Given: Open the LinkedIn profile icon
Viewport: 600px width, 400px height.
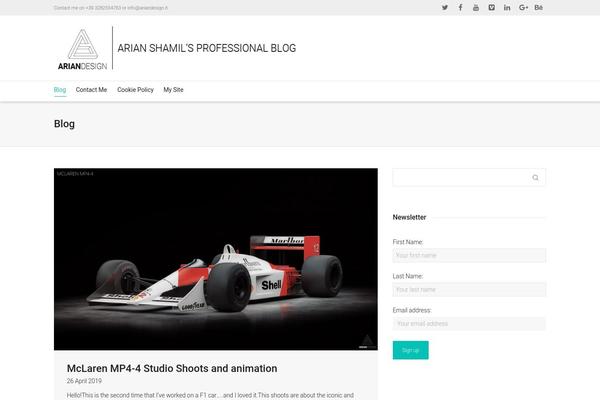Looking at the screenshot, I should click(x=507, y=7).
